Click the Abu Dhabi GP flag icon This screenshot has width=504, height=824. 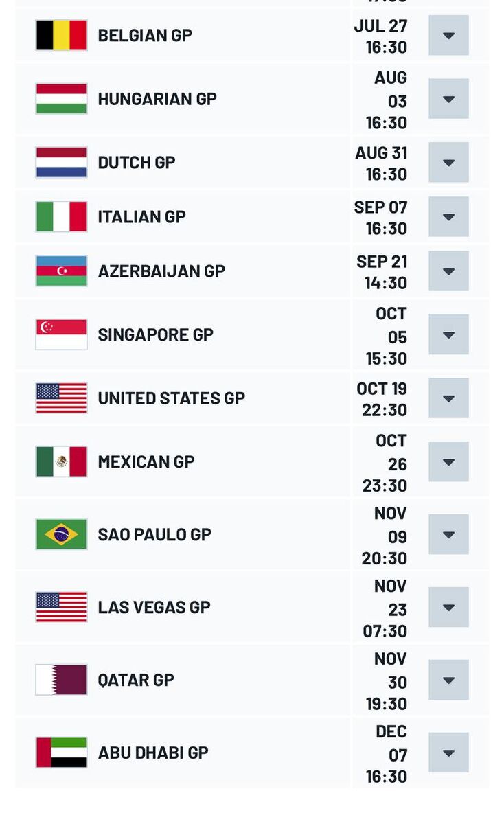click(61, 753)
